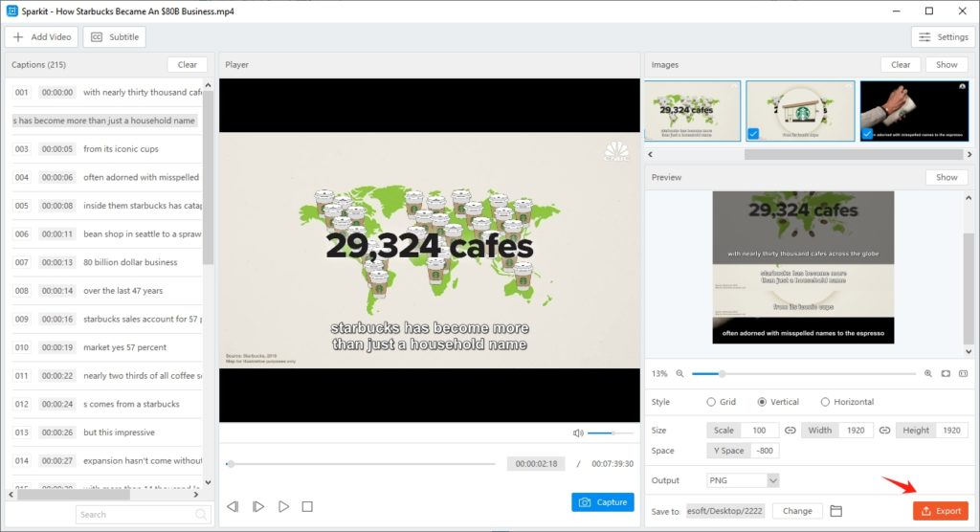Click the video seek bar

pyautogui.click(x=361, y=464)
